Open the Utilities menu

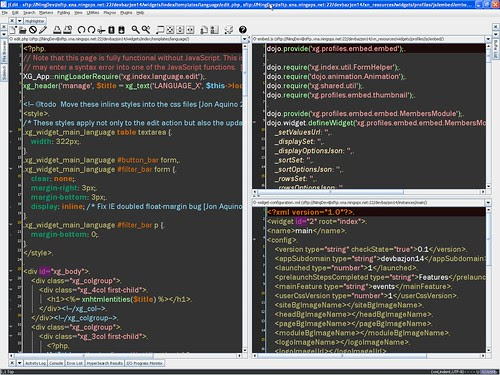tap(93, 13)
